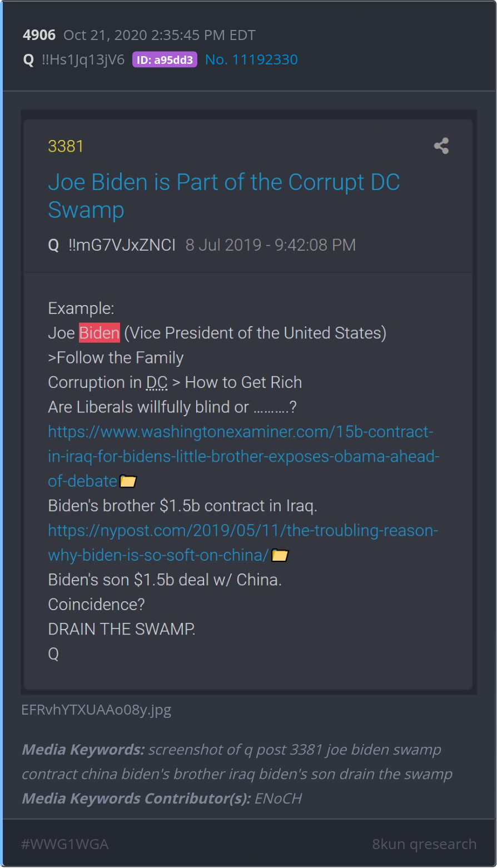Click the share icon in embedded post
Screen dimensions: 497x868
click(441, 146)
